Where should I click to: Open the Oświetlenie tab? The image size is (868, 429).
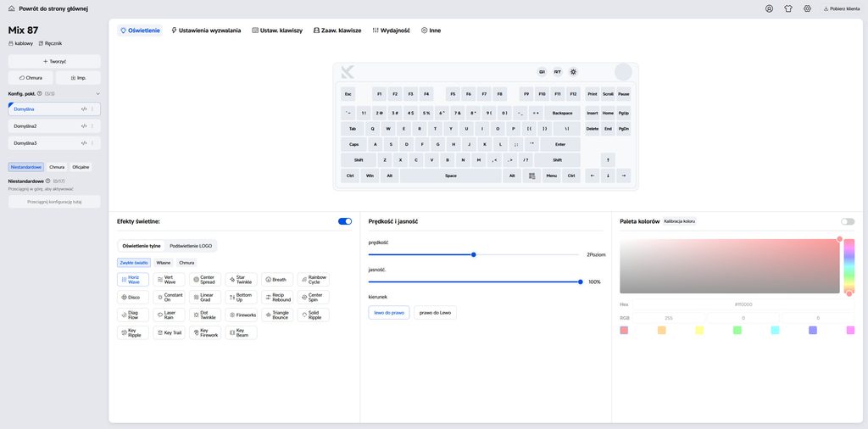click(x=141, y=31)
